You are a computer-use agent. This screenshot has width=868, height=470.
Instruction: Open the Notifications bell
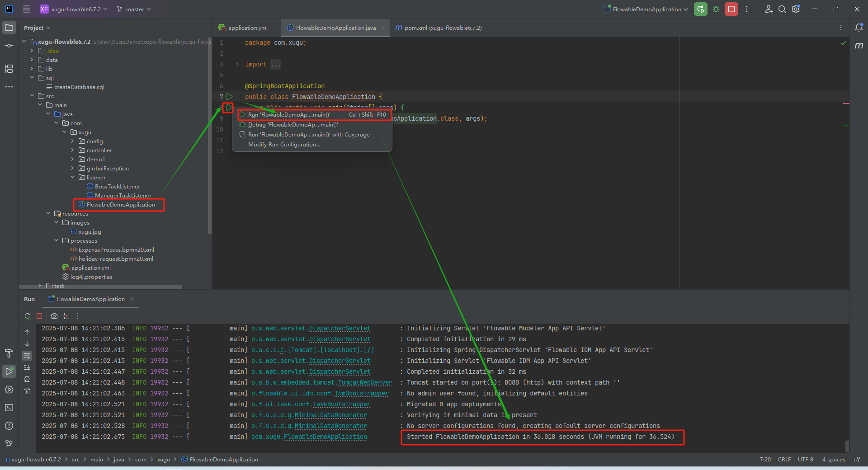[x=859, y=28]
